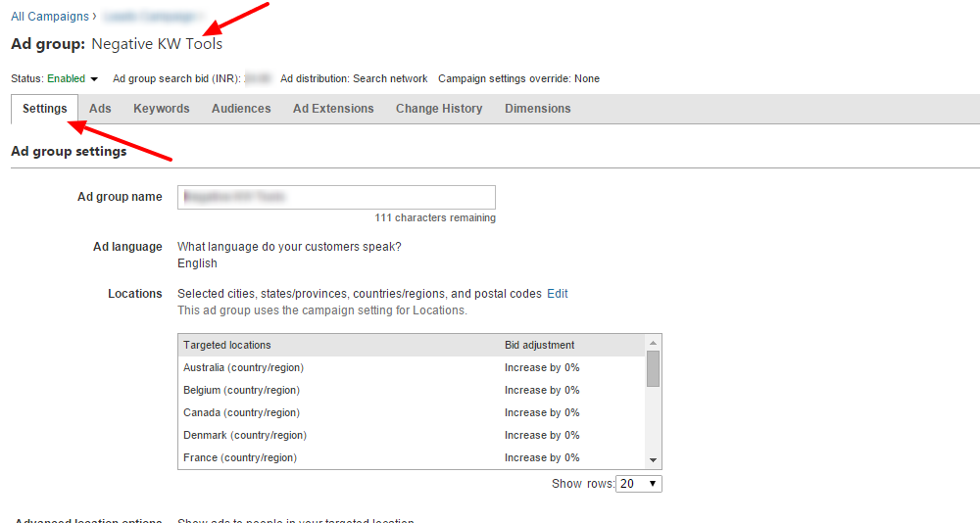This screenshot has height=523, width=980.
Task: Open the Show rows 20 dropdown
Action: tap(639, 484)
